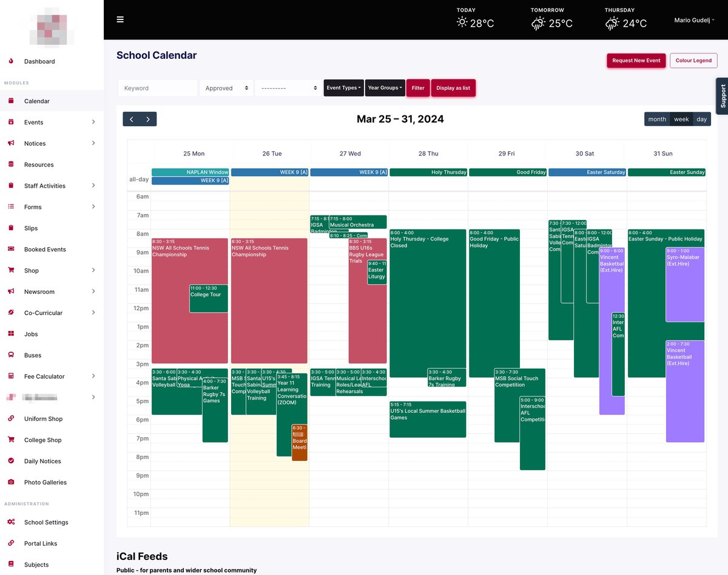The image size is (728, 575).
Task: Select the Photo Galleries camera icon
Action: point(10,481)
